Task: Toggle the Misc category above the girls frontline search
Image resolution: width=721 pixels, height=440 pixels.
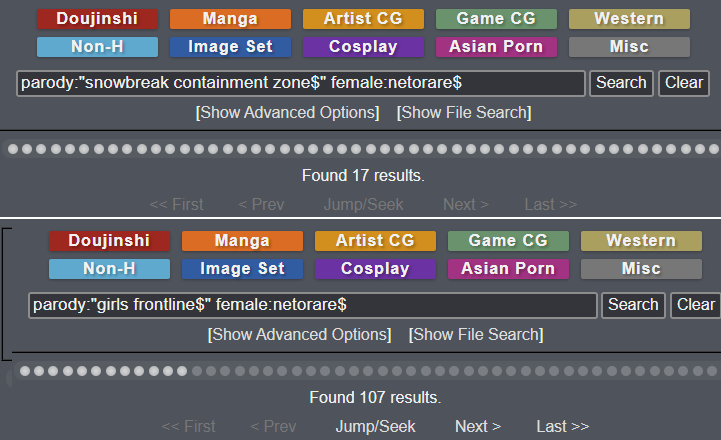Action: (641, 269)
